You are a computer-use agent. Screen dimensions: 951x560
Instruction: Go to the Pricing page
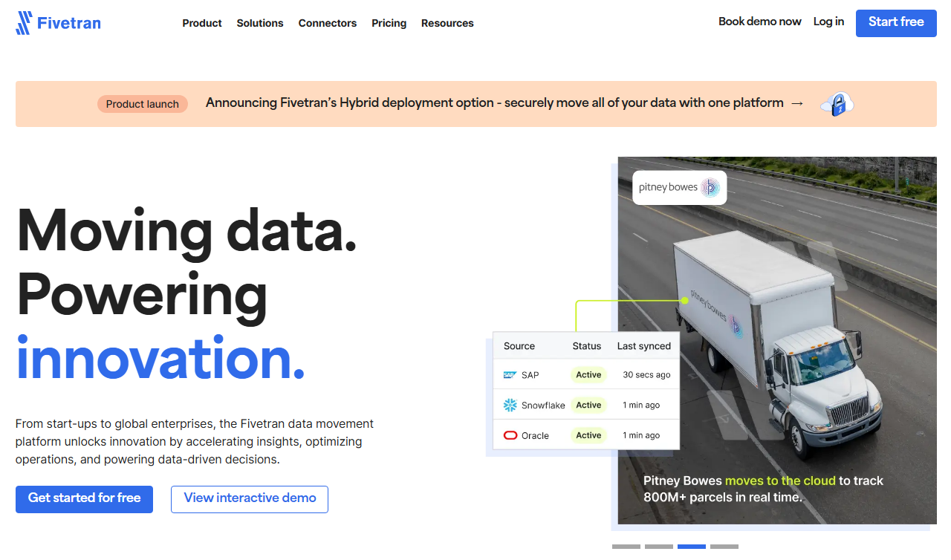389,23
